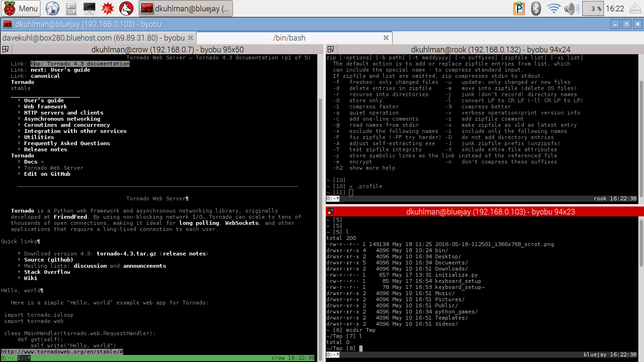The image size is (644, 362).
Task: Click the '2016-05-18-112501_1366x768_scrot.png' filename
Action: [495, 244]
